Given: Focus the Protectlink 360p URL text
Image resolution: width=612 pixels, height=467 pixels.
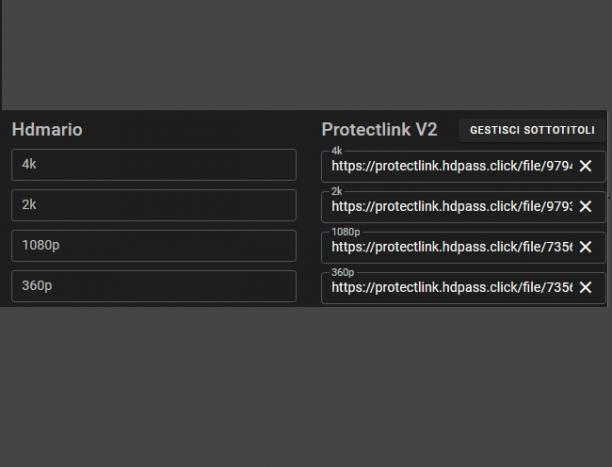Looking at the screenshot, I should (452, 287).
